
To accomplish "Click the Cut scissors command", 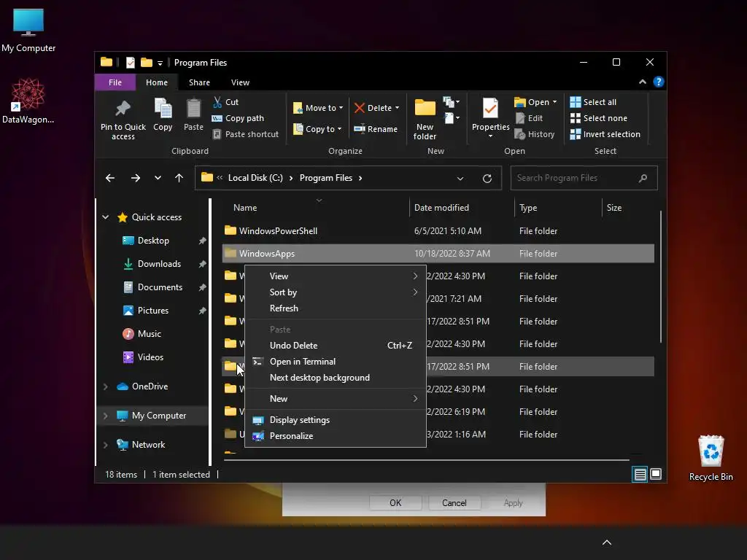I will 225,102.
